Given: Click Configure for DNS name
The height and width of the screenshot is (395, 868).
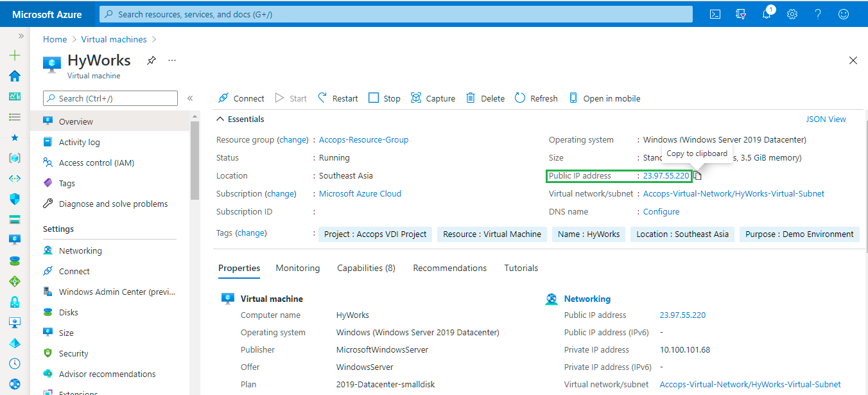Looking at the screenshot, I should click(661, 211).
